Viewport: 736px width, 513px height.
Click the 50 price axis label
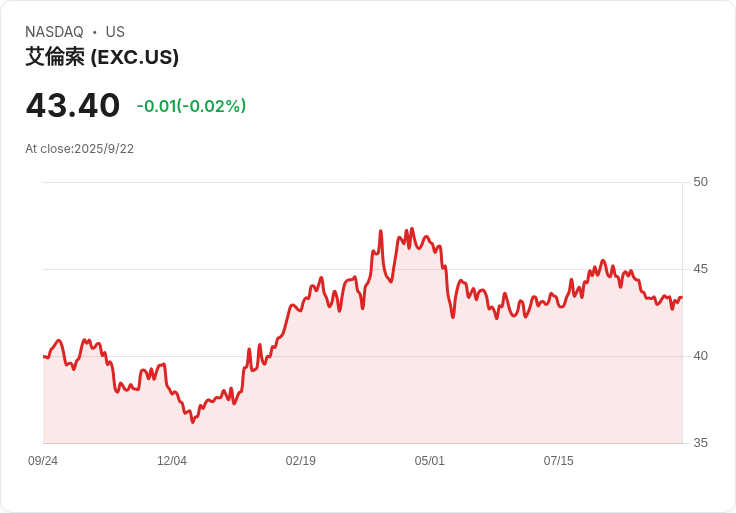pyautogui.click(x=700, y=182)
